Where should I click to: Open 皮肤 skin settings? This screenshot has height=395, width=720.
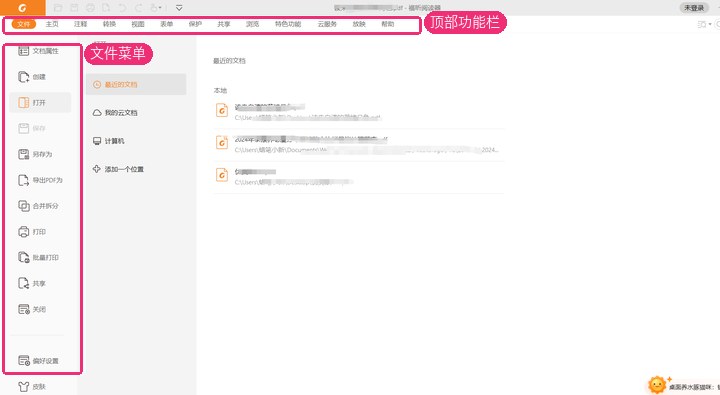tap(32, 387)
